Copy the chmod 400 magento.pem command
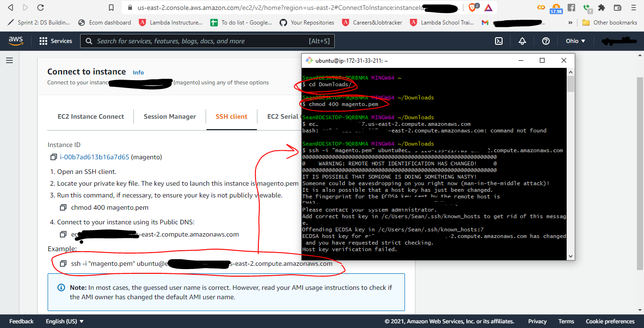This screenshot has height=328, width=644. pos(63,207)
